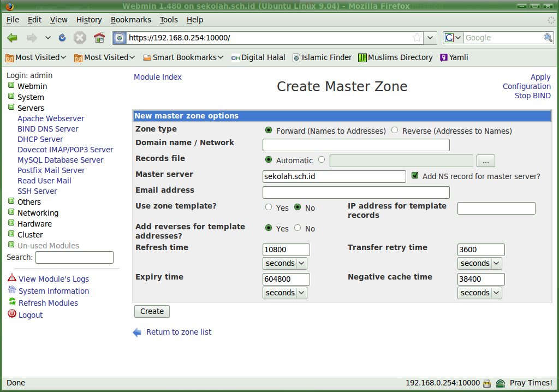This screenshot has height=392, width=559.
Task: Open the Refresh time units dropdown
Action: (284, 263)
